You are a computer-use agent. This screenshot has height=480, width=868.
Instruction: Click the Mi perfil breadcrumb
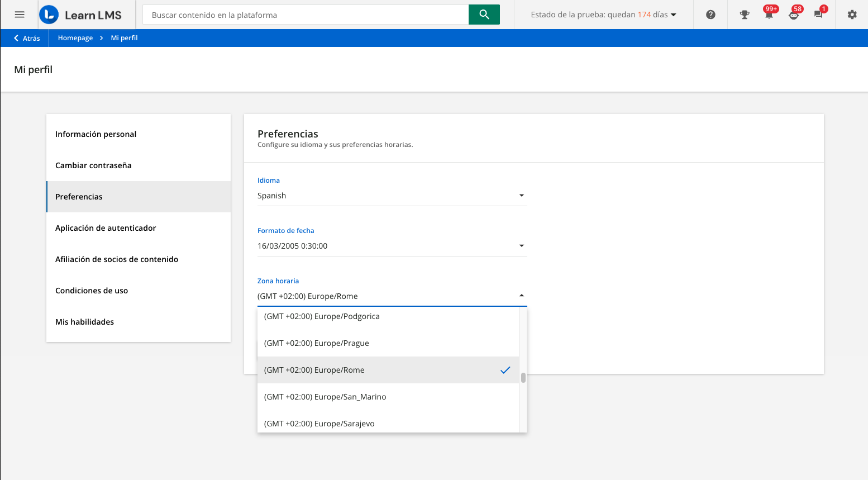pyautogui.click(x=124, y=38)
